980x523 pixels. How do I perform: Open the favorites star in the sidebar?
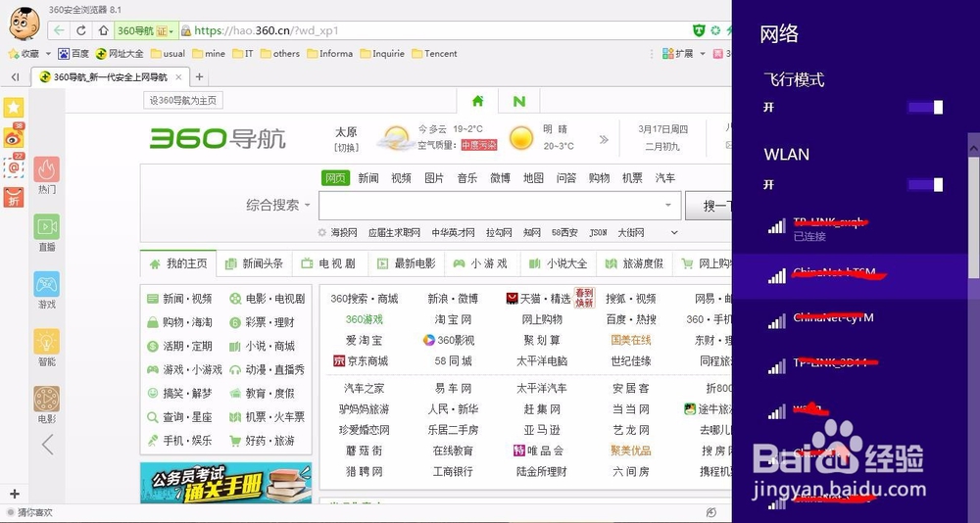click(14, 108)
